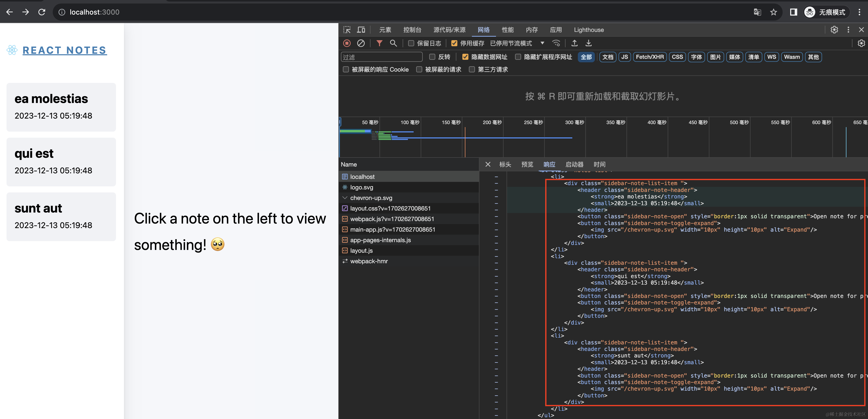Uncheck the 停用缓存 checkbox
868x419 pixels.
click(454, 43)
